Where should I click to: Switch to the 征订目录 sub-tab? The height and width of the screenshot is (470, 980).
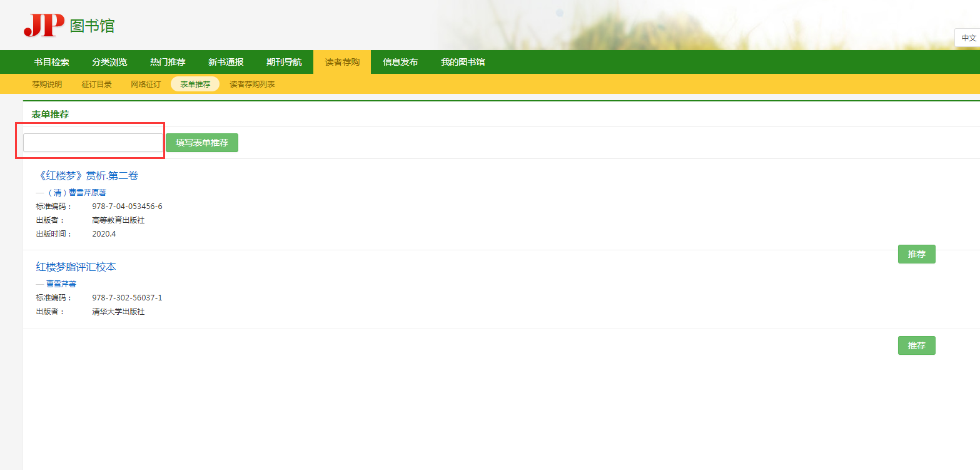[96, 84]
